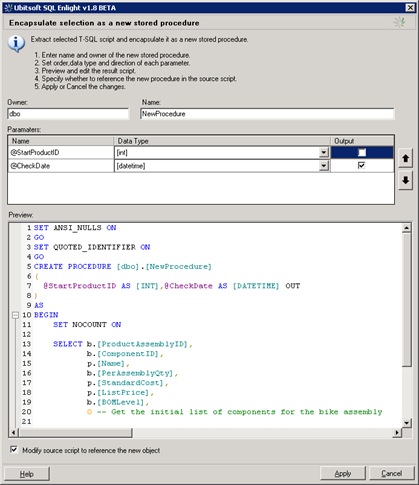Click SET QUOTED_IDENTIFIER ON line
419x485 pixels.
[92, 247]
